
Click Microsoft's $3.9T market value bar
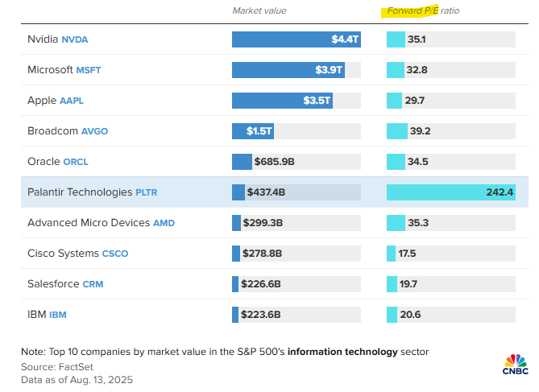point(288,70)
